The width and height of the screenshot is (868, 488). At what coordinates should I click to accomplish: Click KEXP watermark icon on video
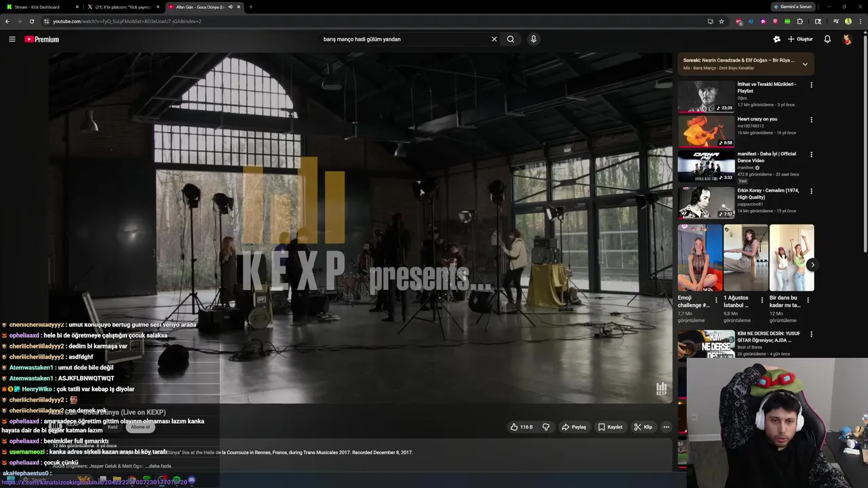[x=661, y=389]
